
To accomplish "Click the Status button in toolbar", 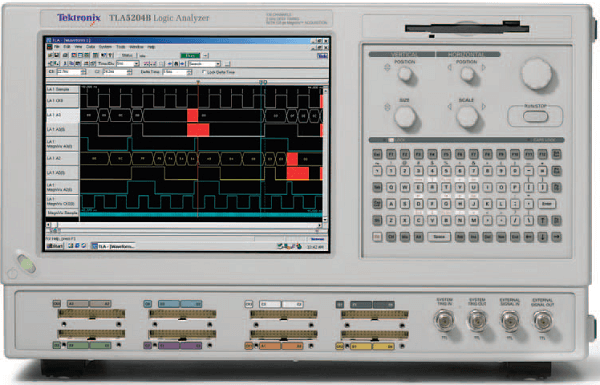I will click(127, 55).
